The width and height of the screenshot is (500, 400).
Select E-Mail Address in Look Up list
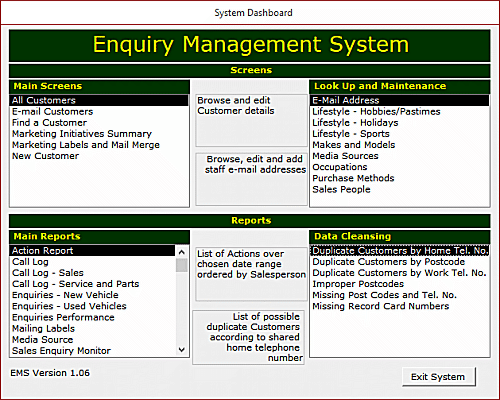400,100
